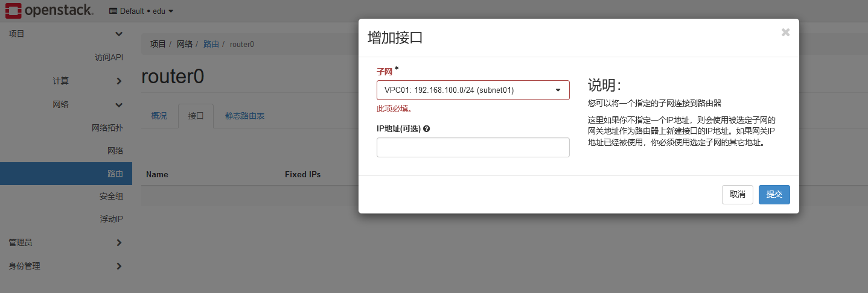Viewport: 868px width, 293px height.
Task: Open 网络拓扑 in the sidebar
Action: pyautogui.click(x=107, y=128)
